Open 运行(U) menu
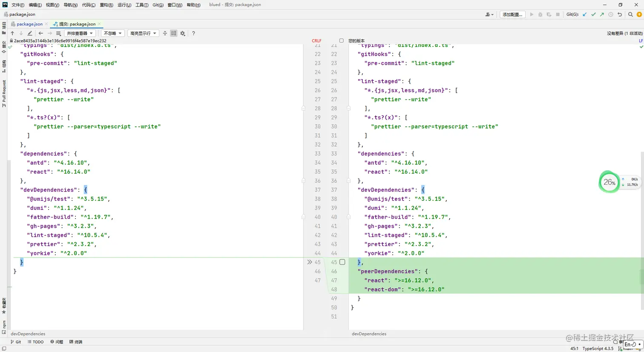The image size is (644, 352). click(x=124, y=5)
